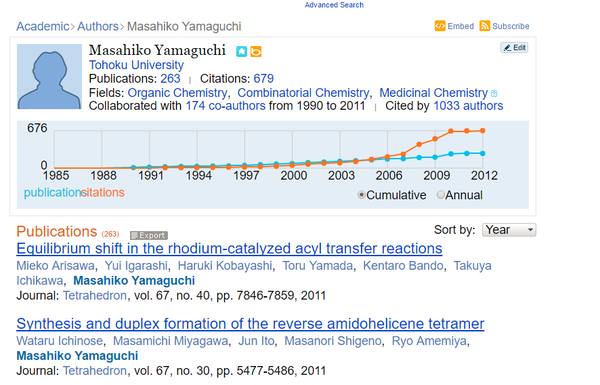
Task: Open the author homepage icon
Action: point(241,51)
